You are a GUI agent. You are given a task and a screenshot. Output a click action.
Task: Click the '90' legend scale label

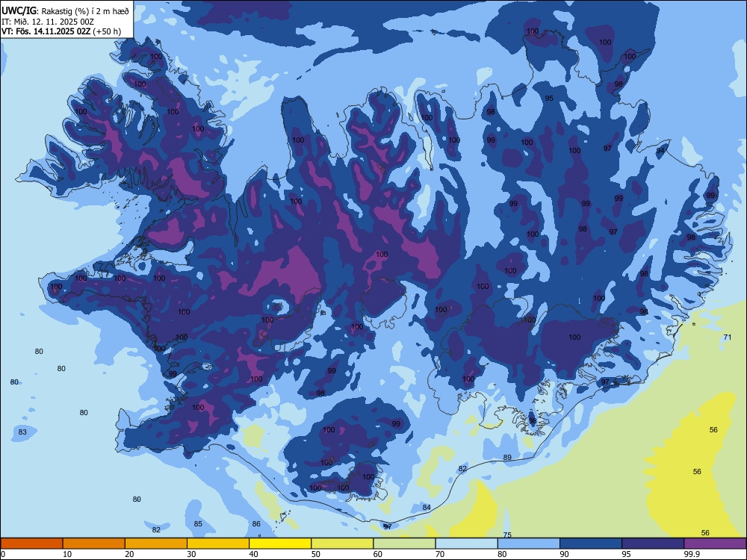(x=564, y=554)
